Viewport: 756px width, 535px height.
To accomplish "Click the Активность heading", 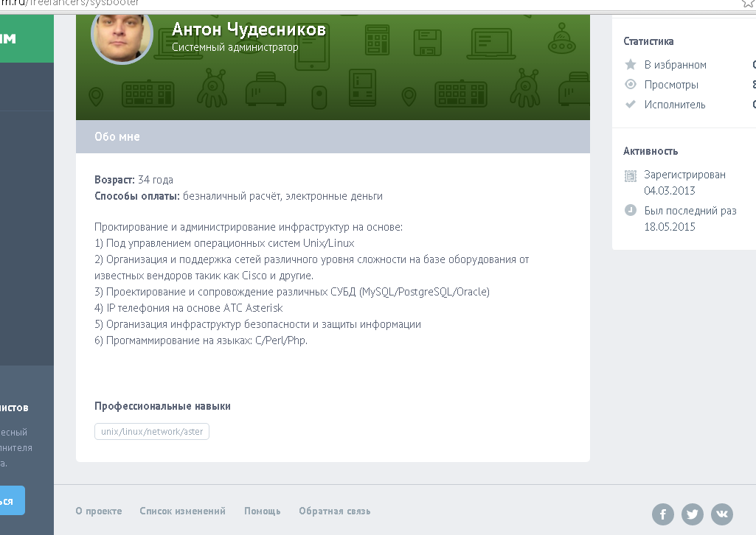I will click(x=651, y=151).
